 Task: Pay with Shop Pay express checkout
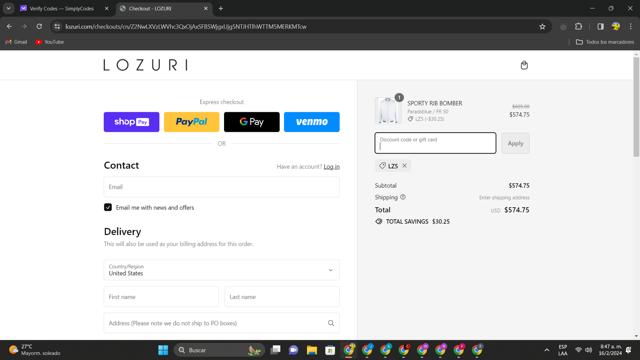tap(131, 122)
